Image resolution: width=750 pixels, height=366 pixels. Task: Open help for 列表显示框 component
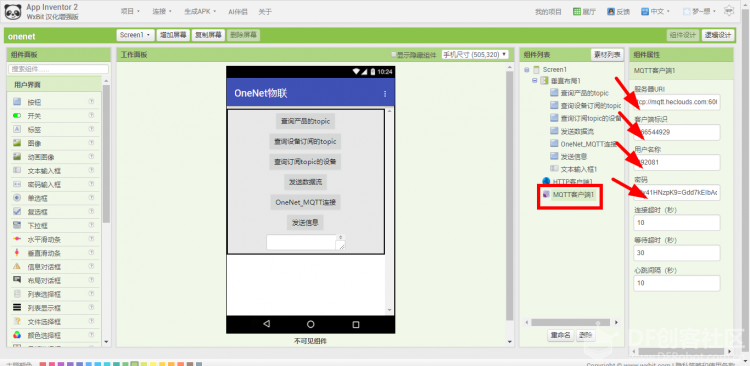pos(91,307)
